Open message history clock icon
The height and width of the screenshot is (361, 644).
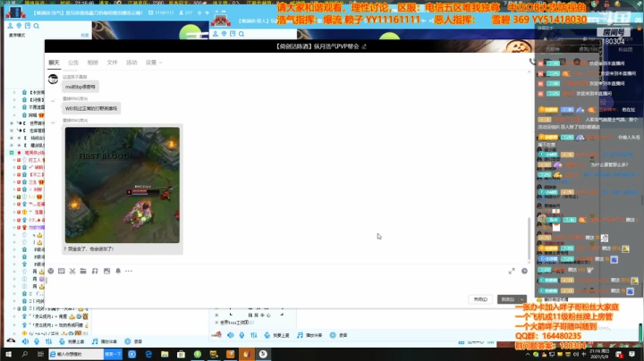(x=524, y=271)
